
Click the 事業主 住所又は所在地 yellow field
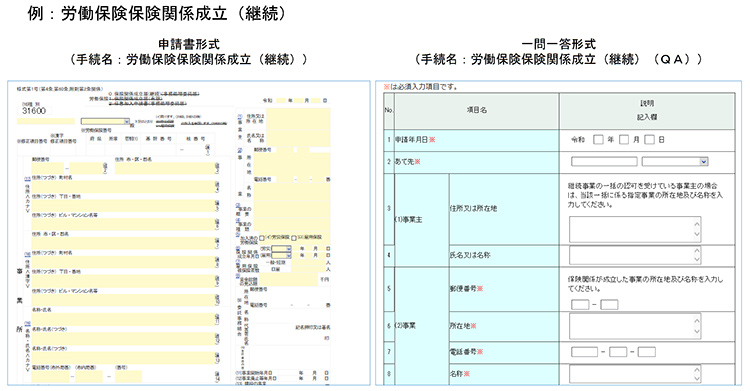[x=298, y=119]
